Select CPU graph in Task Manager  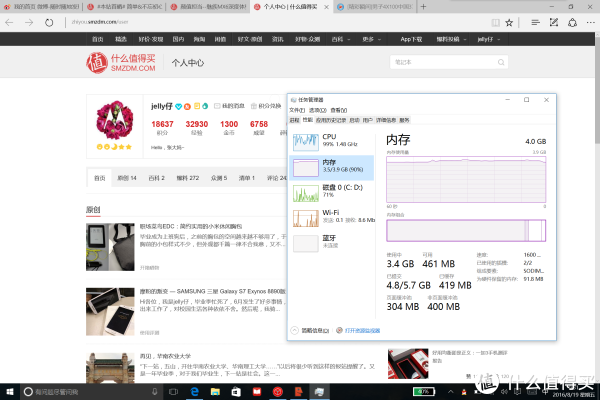tap(331, 140)
